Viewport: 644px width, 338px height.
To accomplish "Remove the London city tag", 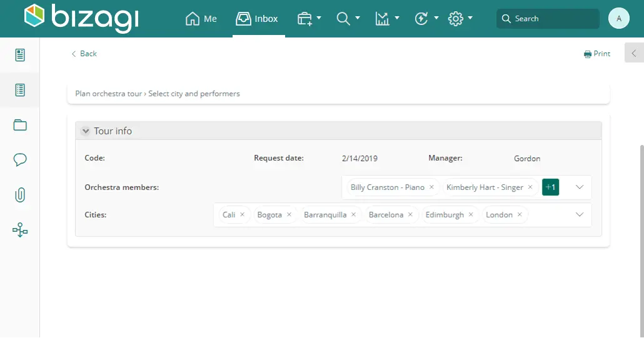I will (x=520, y=214).
